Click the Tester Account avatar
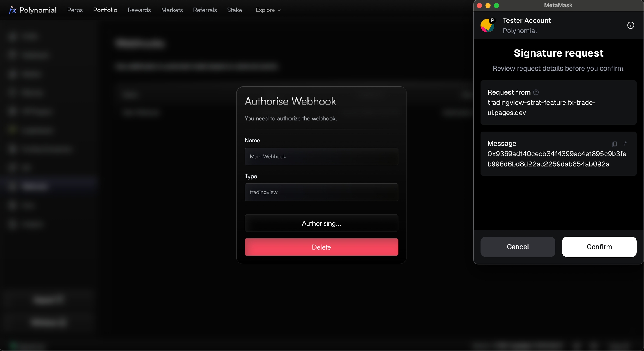 tap(487, 25)
